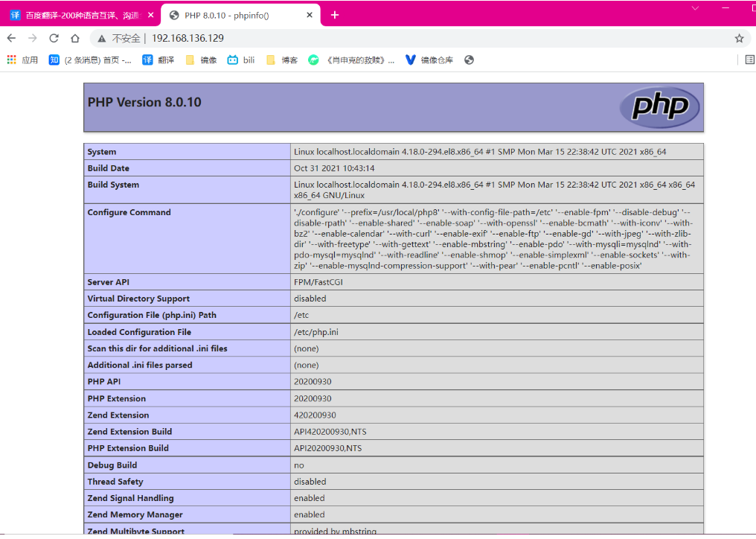Image resolution: width=756 pixels, height=539 pixels.
Task: Open the 翻译 bookmark
Action: click(x=158, y=60)
